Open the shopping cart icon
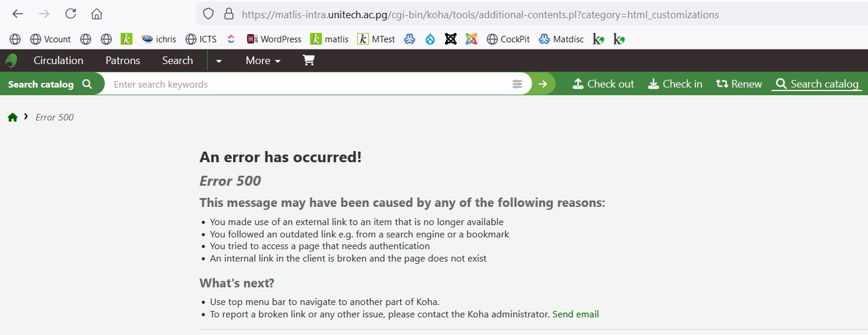The image size is (868, 335). (x=308, y=61)
